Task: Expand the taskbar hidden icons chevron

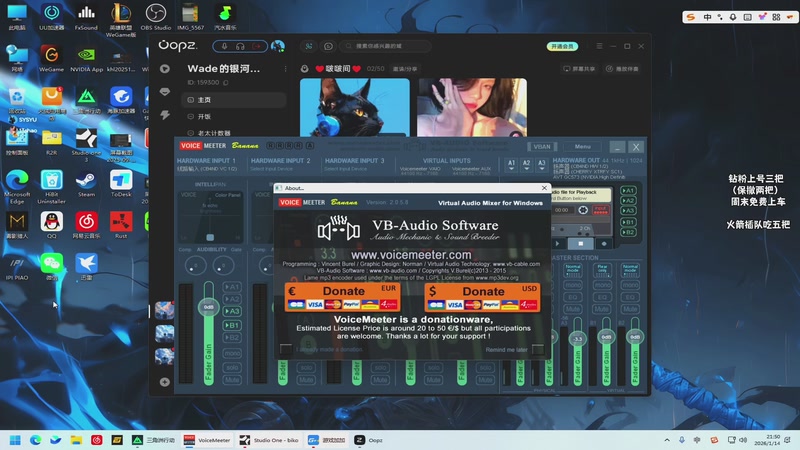Action: pos(667,440)
